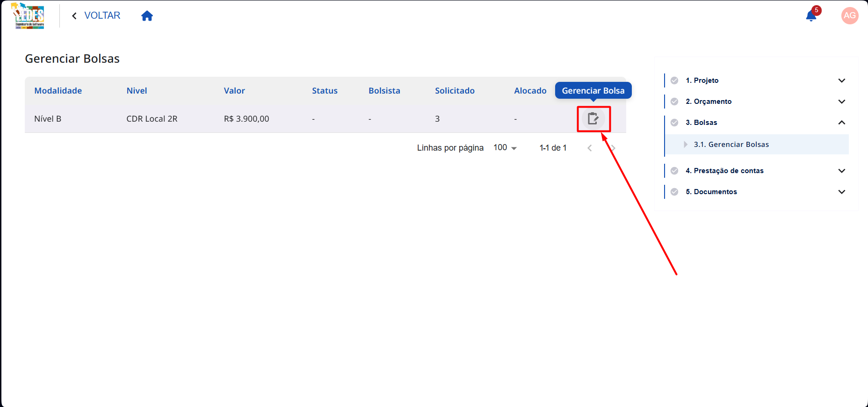
Task: Open the notifications bell
Action: [811, 16]
